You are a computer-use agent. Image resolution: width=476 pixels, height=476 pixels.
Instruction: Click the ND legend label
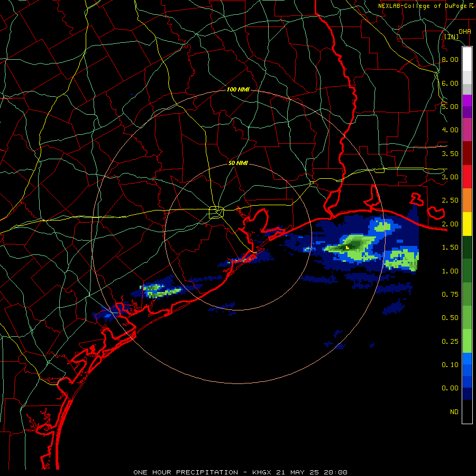coord(454,412)
